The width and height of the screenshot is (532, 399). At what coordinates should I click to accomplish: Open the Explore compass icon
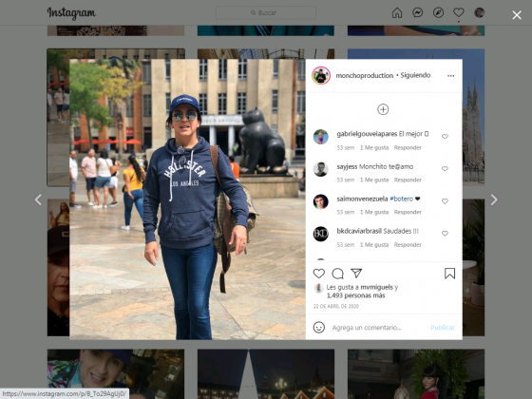coord(438,13)
